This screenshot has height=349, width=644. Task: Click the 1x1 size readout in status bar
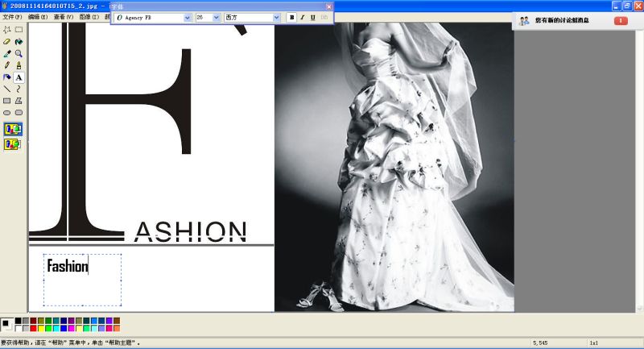point(594,343)
